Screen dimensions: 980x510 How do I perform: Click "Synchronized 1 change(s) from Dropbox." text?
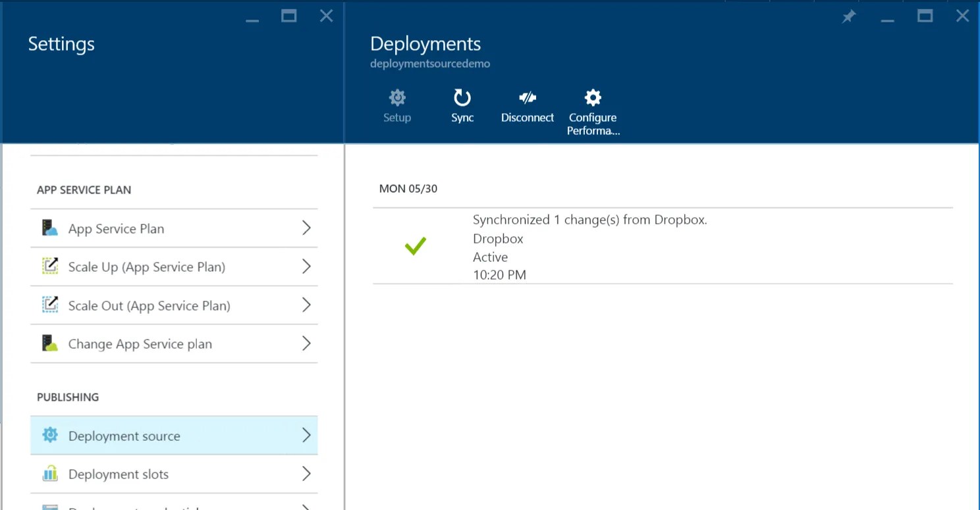tap(590, 220)
